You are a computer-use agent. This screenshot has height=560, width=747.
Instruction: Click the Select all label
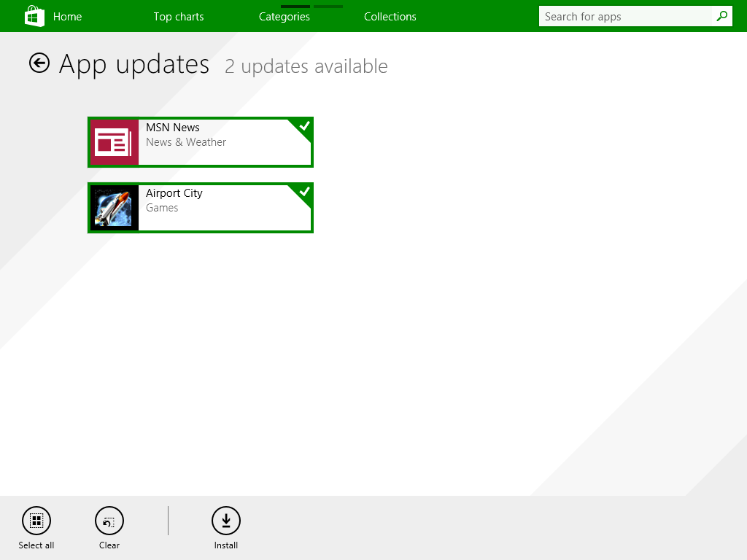(x=36, y=545)
